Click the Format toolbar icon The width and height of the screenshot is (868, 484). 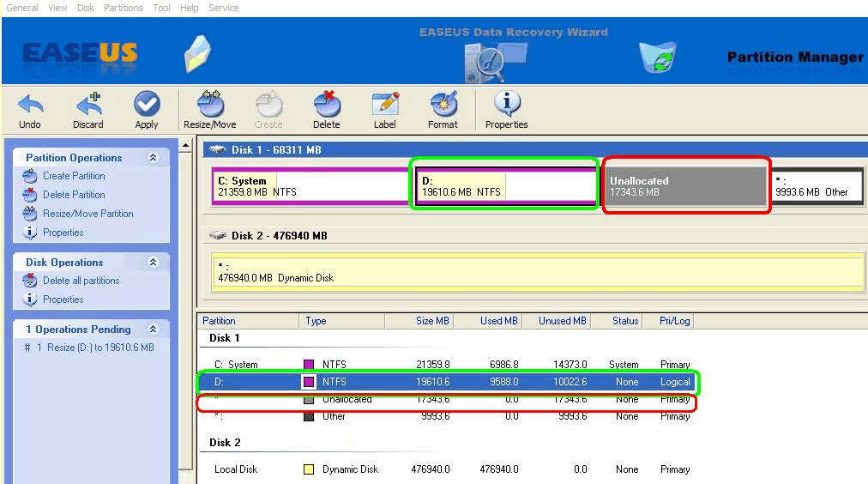pos(443,104)
